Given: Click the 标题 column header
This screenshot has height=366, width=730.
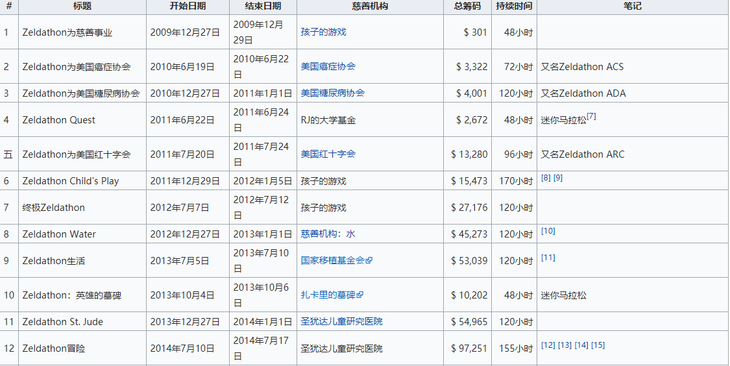Looking at the screenshot, I should (82, 6).
